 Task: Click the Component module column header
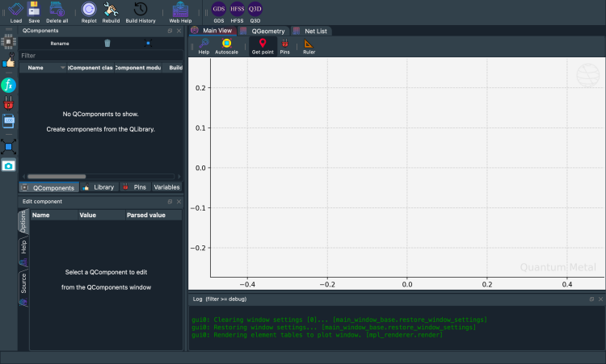(x=138, y=68)
